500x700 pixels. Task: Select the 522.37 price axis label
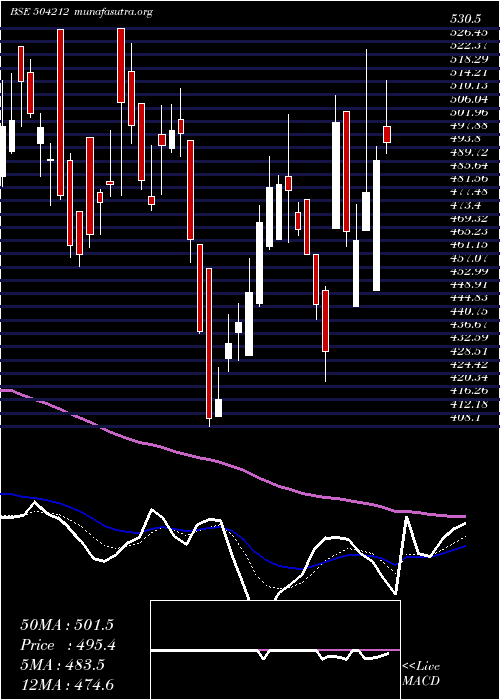[x=468, y=46]
